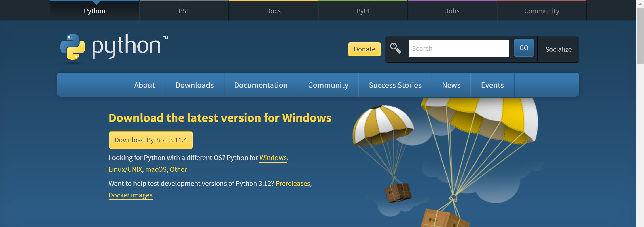The height and width of the screenshot is (227, 644).
Task: Select the Community top tab
Action: 542,11
